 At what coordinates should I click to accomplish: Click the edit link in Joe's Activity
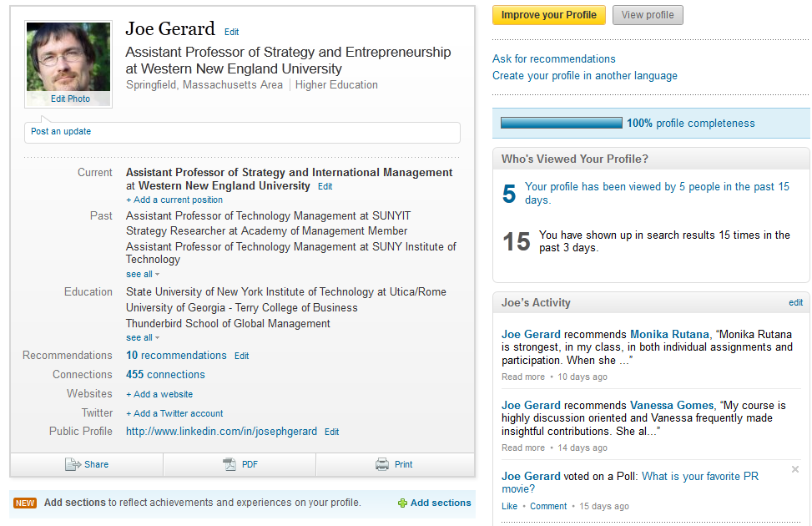(796, 302)
